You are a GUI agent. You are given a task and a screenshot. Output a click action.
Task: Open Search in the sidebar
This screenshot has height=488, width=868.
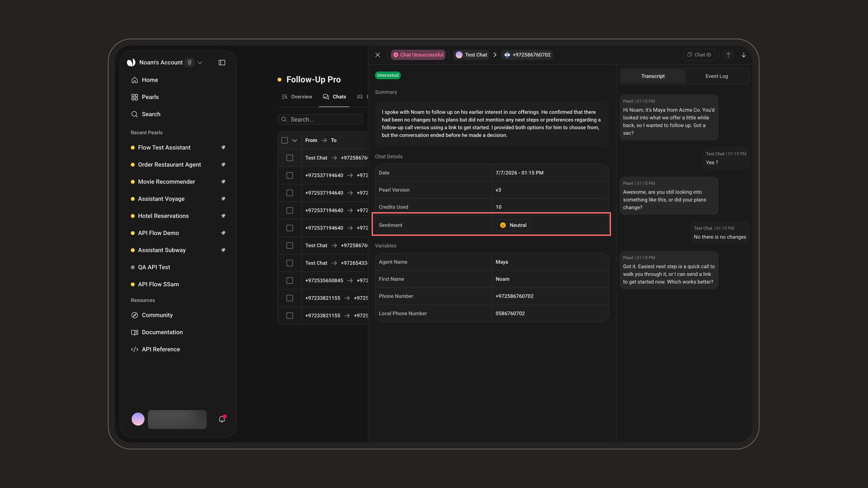pos(146,114)
